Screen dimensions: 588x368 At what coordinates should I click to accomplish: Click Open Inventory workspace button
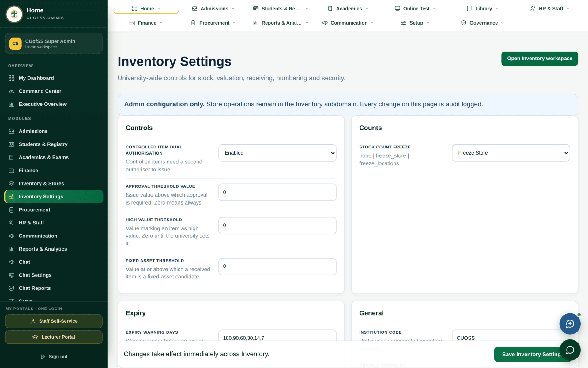(x=540, y=59)
